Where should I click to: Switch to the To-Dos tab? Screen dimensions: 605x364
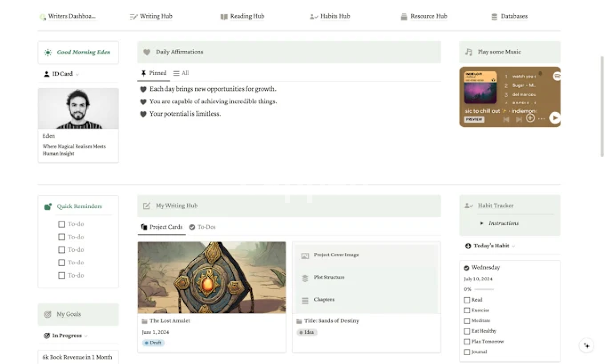tap(203, 227)
